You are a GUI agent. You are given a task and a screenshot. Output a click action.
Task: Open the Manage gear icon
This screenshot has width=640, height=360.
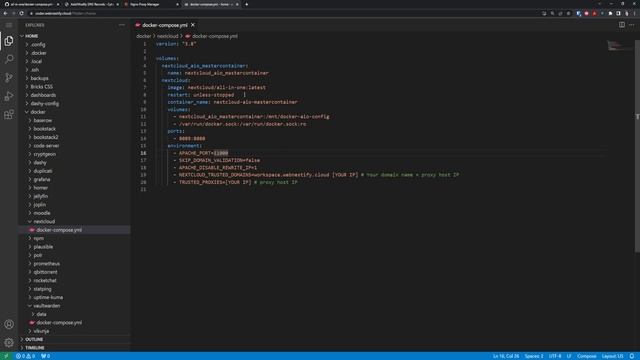pyautogui.click(x=9, y=342)
